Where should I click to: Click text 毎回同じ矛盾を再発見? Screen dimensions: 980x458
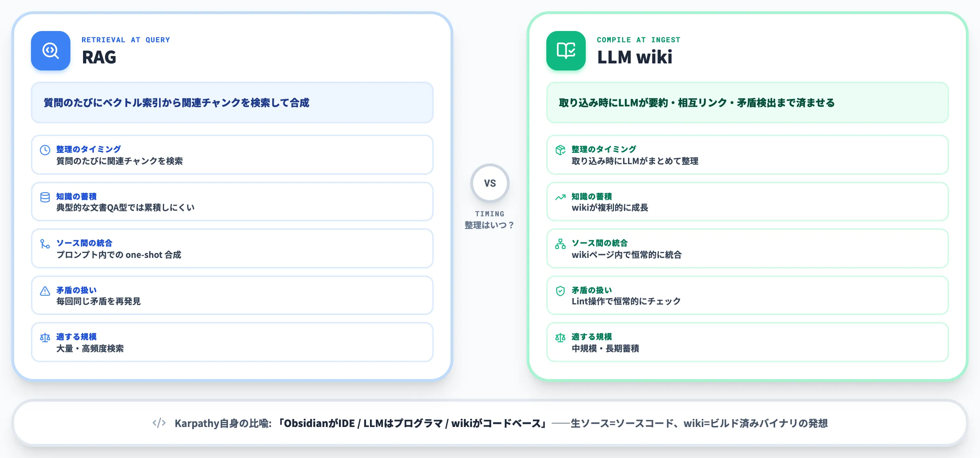(x=99, y=301)
